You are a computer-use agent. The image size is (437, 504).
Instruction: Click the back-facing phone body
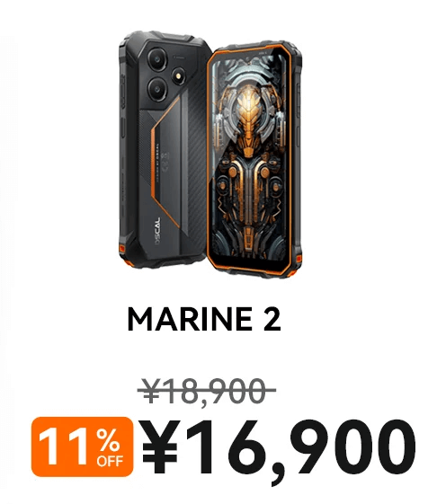pyautogui.click(x=165, y=149)
